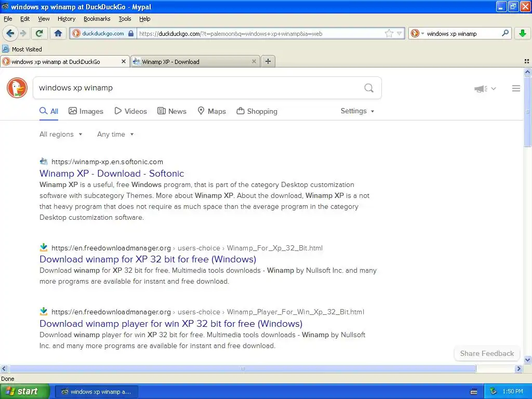Click the megaphone announcements icon

(x=481, y=88)
